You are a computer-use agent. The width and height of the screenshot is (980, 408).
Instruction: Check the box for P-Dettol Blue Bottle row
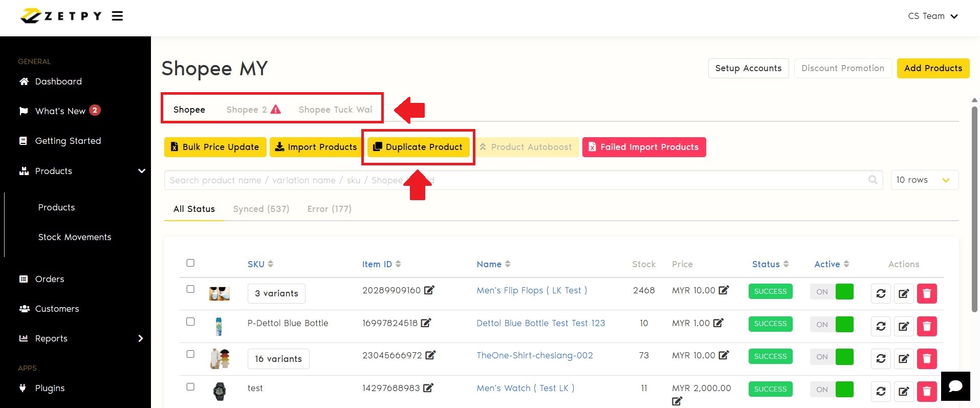(190, 321)
